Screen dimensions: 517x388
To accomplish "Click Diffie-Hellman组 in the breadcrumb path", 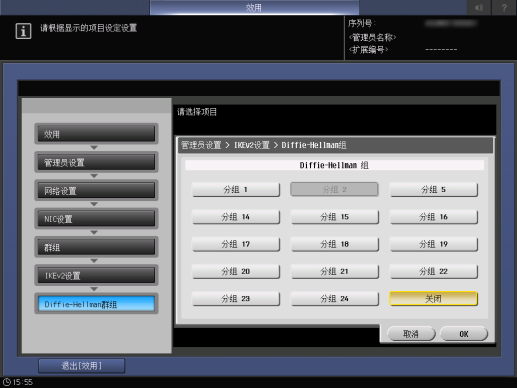I will coord(314,145).
